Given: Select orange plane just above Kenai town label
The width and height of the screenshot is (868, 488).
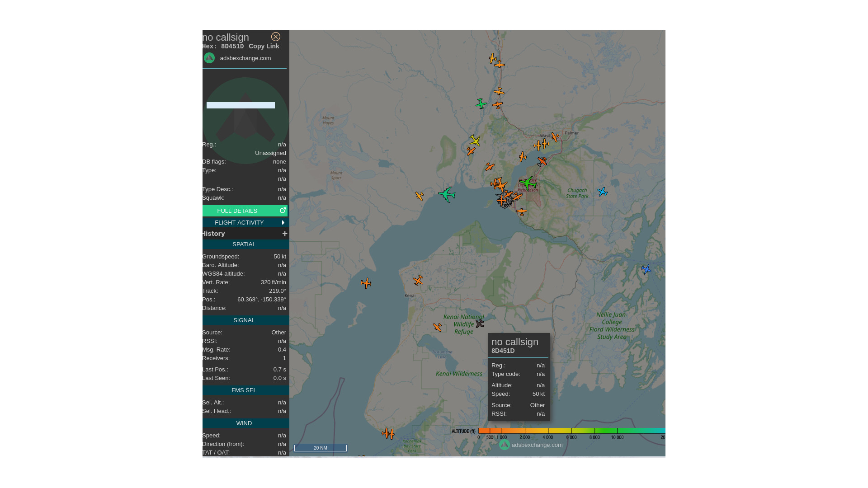Looking at the screenshot, I should click(x=418, y=281).
